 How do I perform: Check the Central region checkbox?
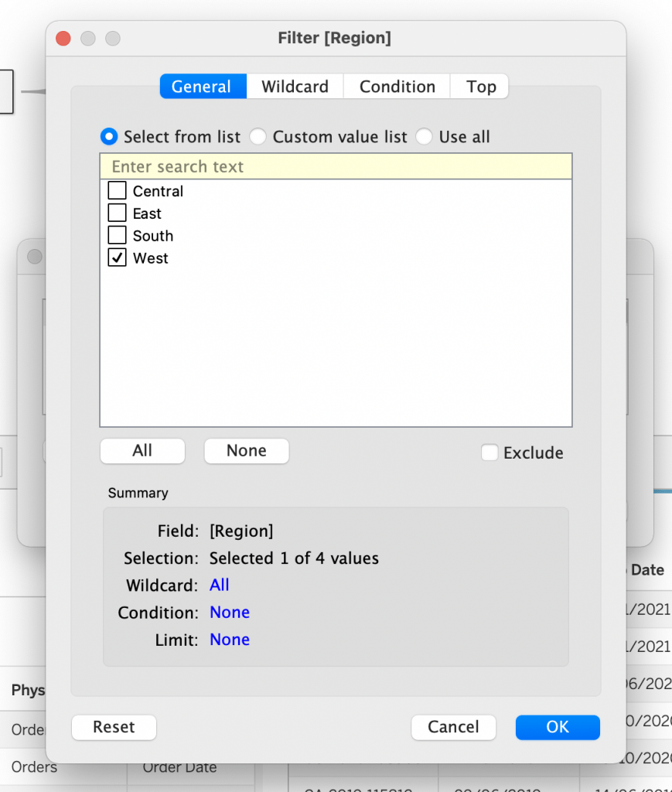118,191
